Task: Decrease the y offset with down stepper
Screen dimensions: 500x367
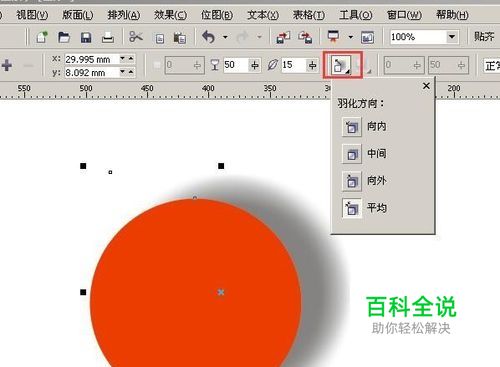Action: coord(122,72)
